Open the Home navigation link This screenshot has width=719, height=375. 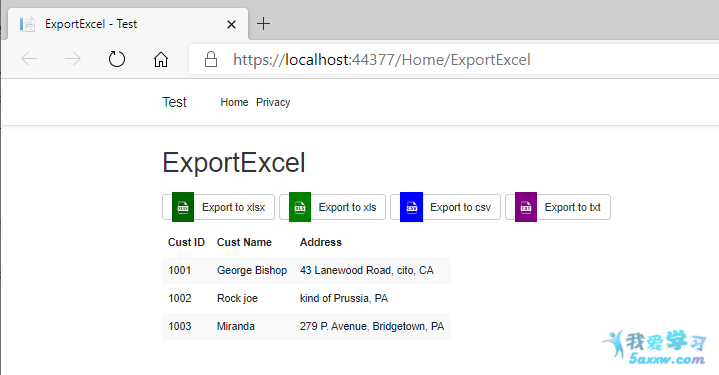[234, 102]
